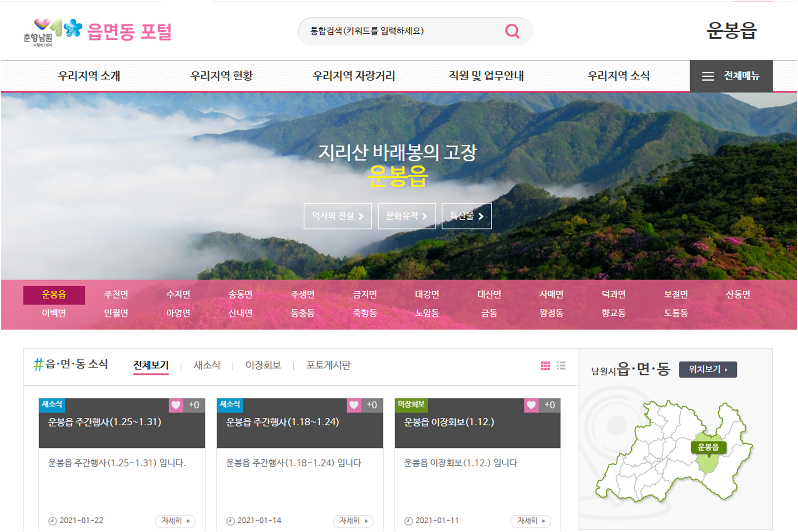Open 우리지역 자랑거리 menu
Viewport: 798px width, 532px height.
click(x=354, y=76)
